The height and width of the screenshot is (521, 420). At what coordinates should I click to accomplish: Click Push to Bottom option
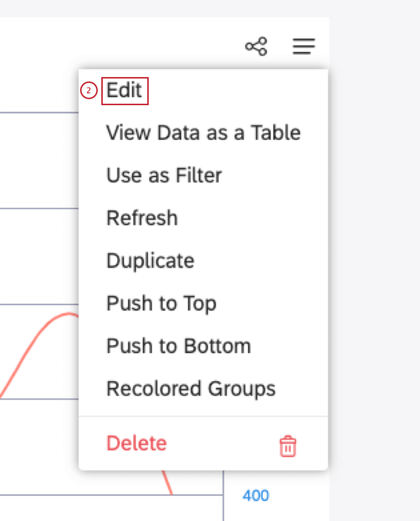(x=178, y=346)
